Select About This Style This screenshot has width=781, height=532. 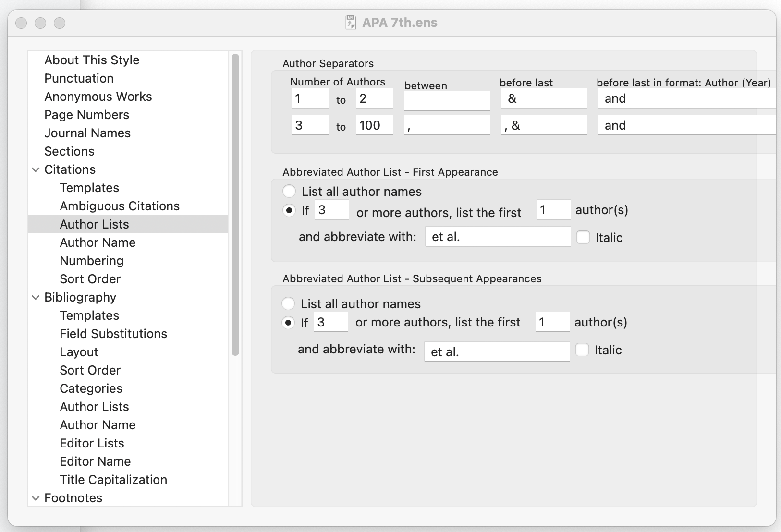tap(91, 60)
